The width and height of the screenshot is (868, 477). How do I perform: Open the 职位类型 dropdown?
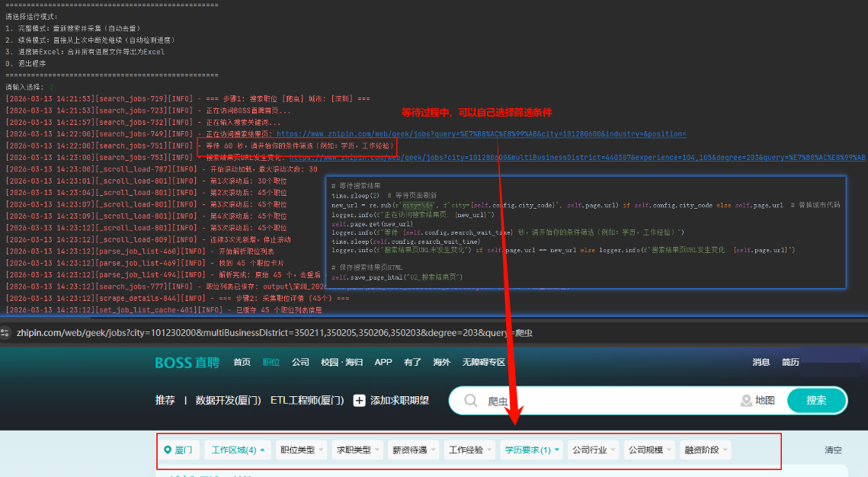302,450
